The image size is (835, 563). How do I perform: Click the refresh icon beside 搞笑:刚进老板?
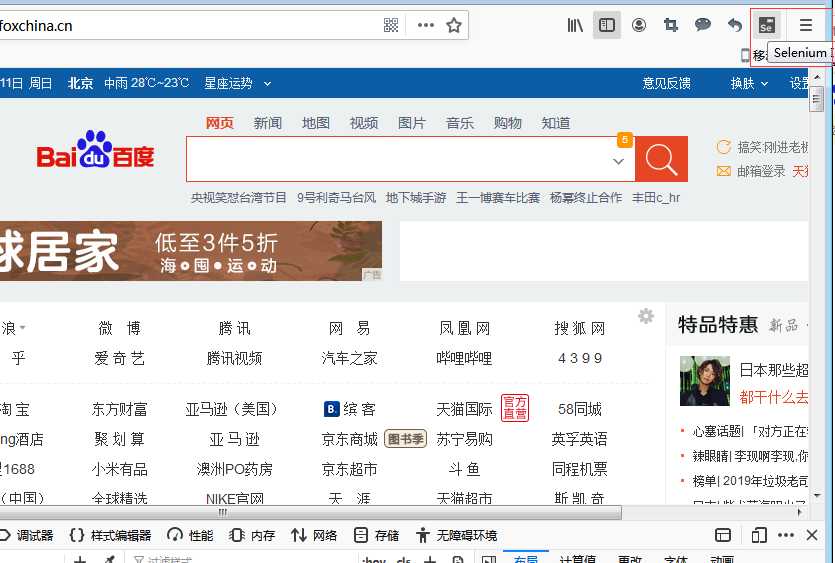click(x=723, y=147)
